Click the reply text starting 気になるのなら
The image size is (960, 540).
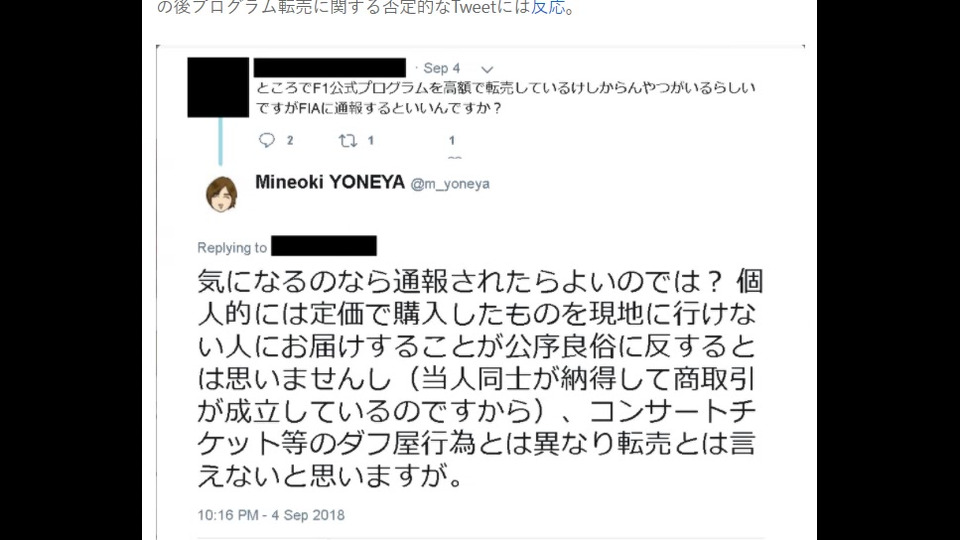point(479,378)
